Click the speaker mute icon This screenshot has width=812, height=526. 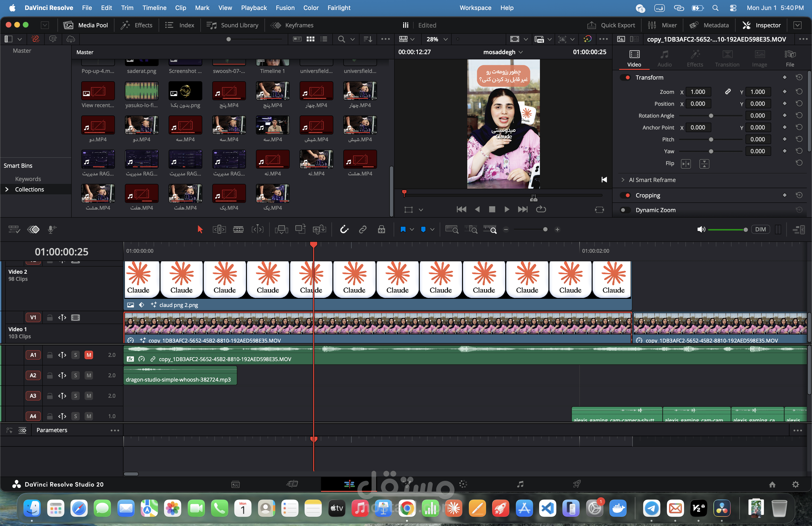tap(701, 229)
